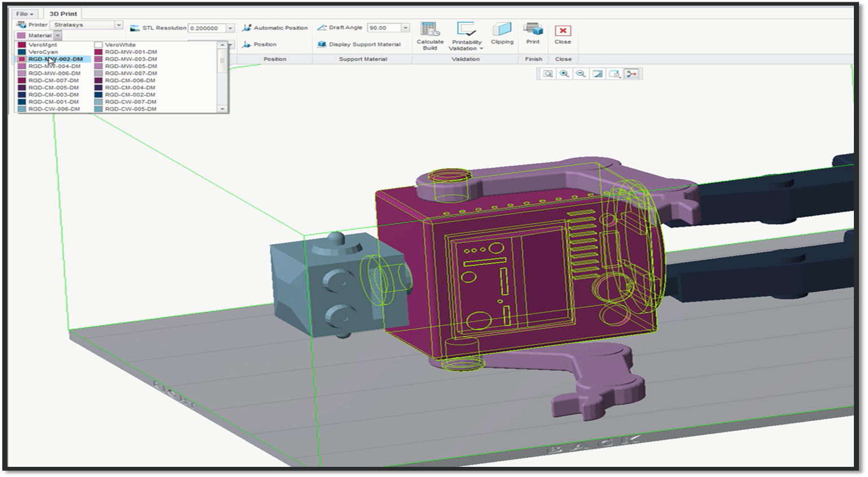Toggle the Clipping tool
Image resolution: width=868 pixels, height=477 pixels.
point(502,34)
